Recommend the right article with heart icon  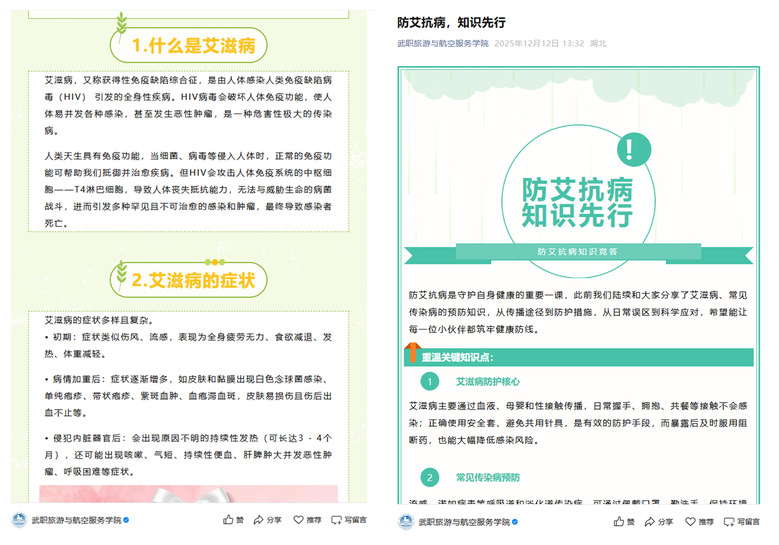[x=690, y=521]
